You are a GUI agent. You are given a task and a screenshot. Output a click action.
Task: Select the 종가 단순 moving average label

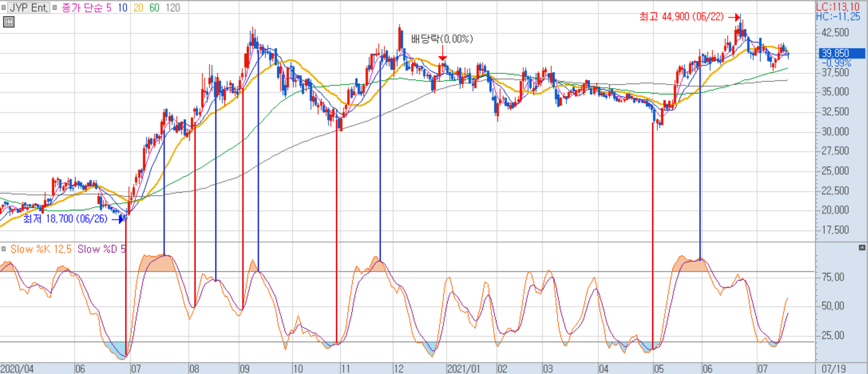coord(81,8)
